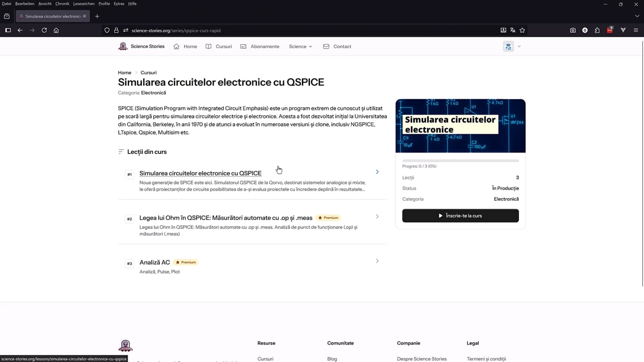Open the Datei menu
Image resolution: width=644 pixels, height=362 pixels.
tap(7, 4)
